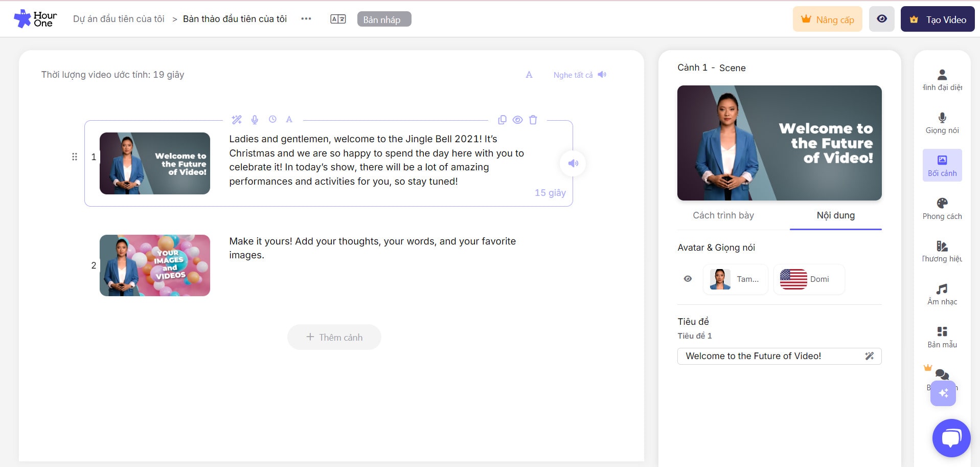Click the magic wand in title field
Image resolution: width=980 pixels, height=467 pixels.
pos(869,356)
